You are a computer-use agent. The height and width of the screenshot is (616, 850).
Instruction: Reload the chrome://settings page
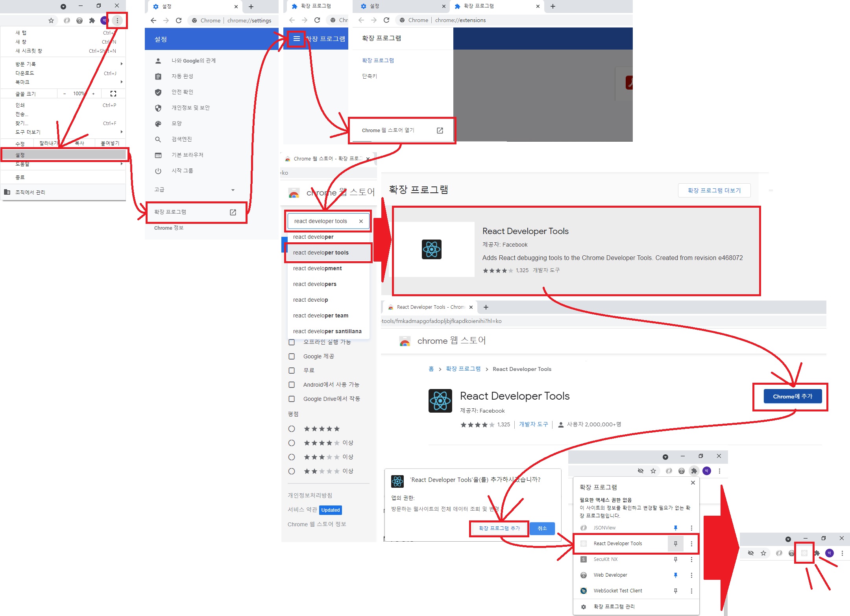click(x=179, y=20)
